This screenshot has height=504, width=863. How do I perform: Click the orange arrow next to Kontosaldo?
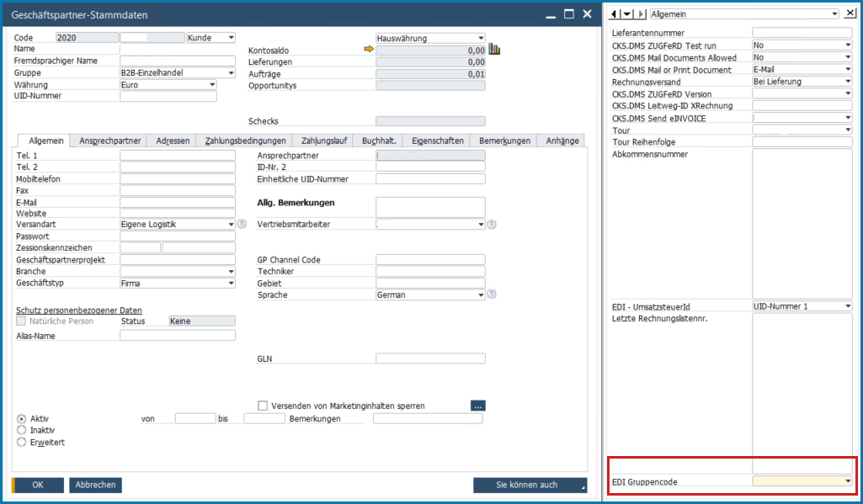pyautogui.click(x=369, y=50)
